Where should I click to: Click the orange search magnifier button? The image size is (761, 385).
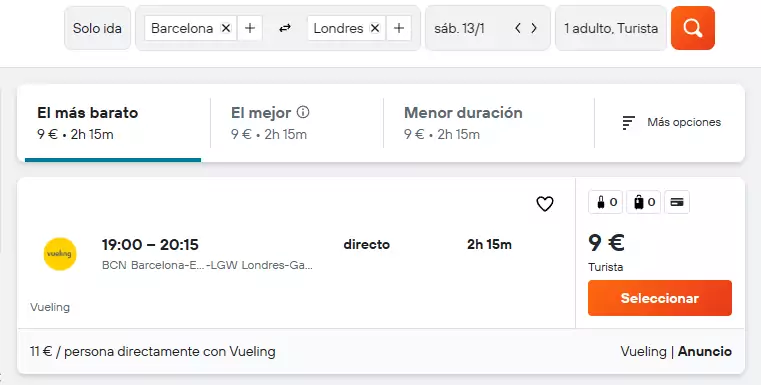pyautogui.click(x=693, y=28)
